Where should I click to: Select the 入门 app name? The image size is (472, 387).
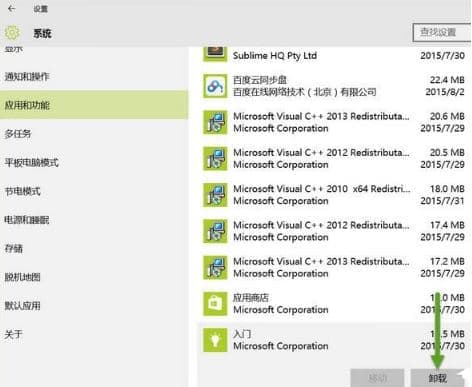[x=242, y=334]
